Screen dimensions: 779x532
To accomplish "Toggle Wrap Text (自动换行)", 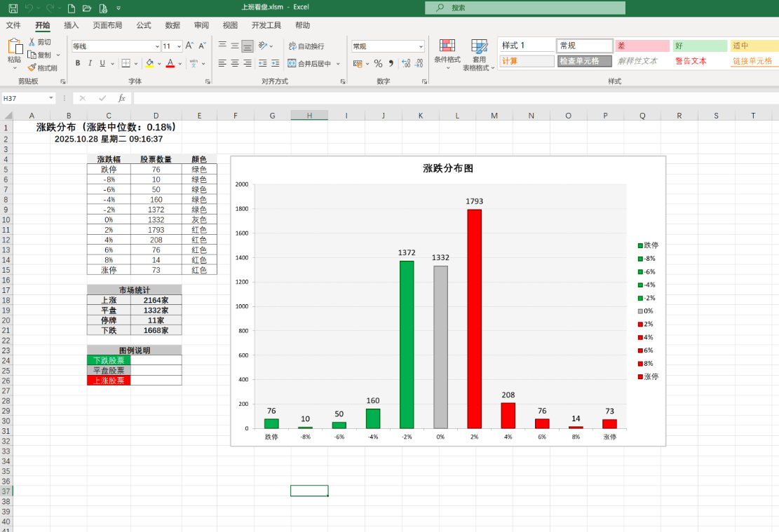I will (306, 46).
